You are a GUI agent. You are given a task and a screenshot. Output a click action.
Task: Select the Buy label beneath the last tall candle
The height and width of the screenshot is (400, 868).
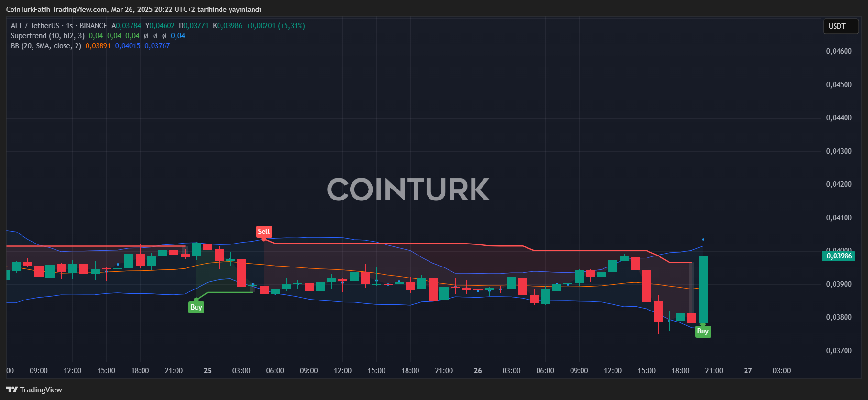tap(703, 331)
